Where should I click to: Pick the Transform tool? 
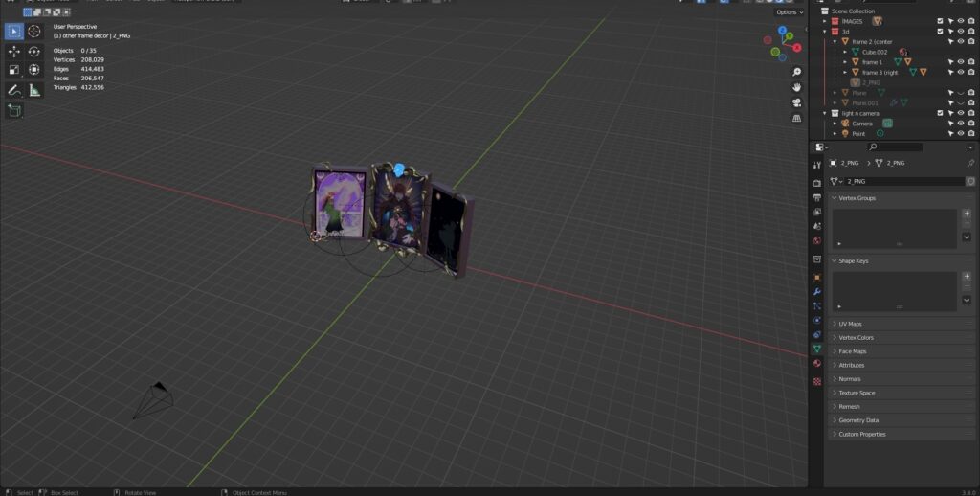pyautogui.click(x=34, y=70)
